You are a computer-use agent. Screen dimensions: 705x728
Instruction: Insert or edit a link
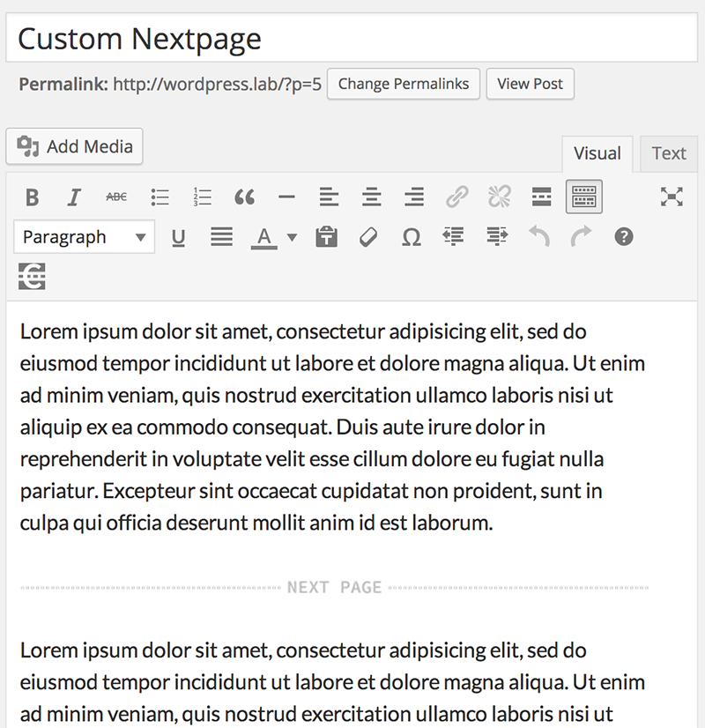click(456, 197)
